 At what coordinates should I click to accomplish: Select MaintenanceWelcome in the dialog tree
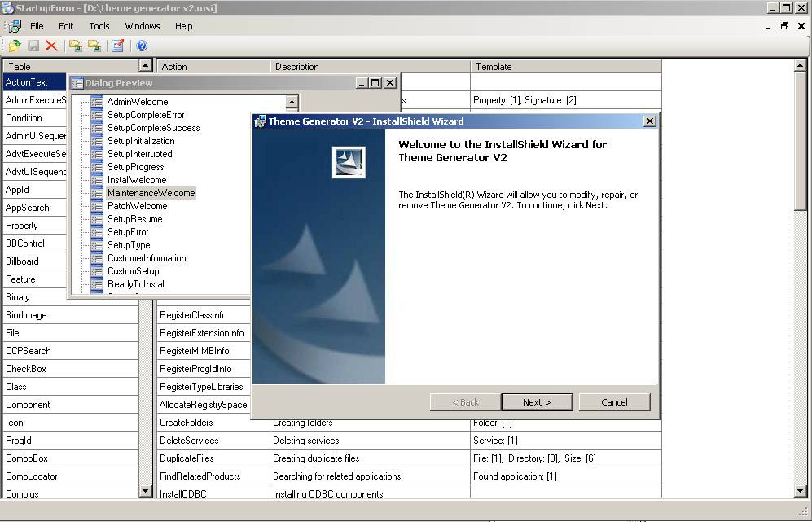point(151,193)
